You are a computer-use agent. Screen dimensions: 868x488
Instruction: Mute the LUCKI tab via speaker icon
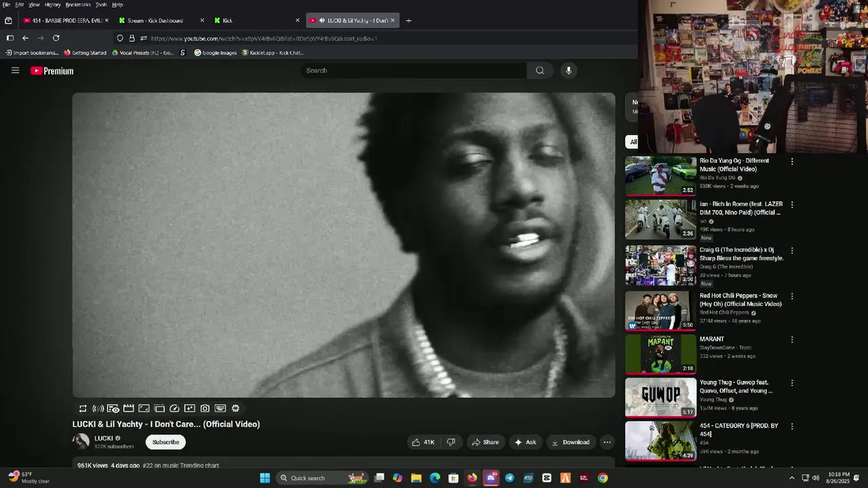[x=321, y=20]
